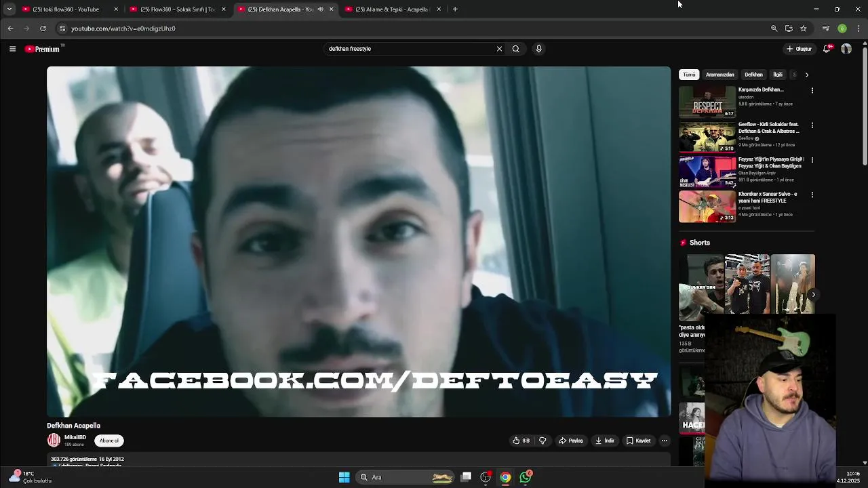Open Chrome three-dot menu
This screenshot has height=488, width=868.
pyautogui.click(x=859, y=28)
